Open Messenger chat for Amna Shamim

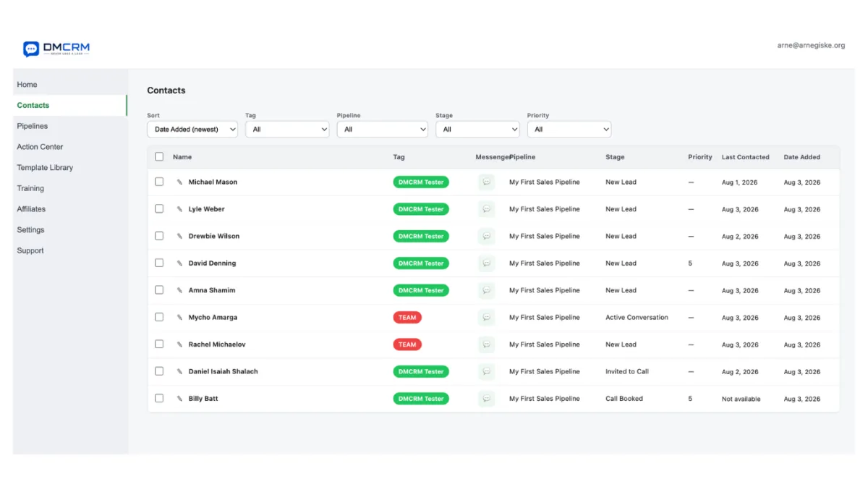pyautogui.click(x=487, y=290)
